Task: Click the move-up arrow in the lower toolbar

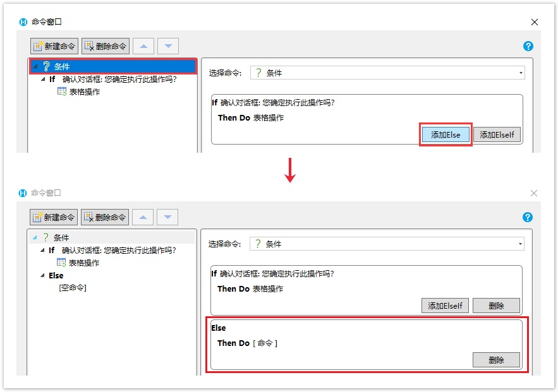Action: click(x=143, y=217)
